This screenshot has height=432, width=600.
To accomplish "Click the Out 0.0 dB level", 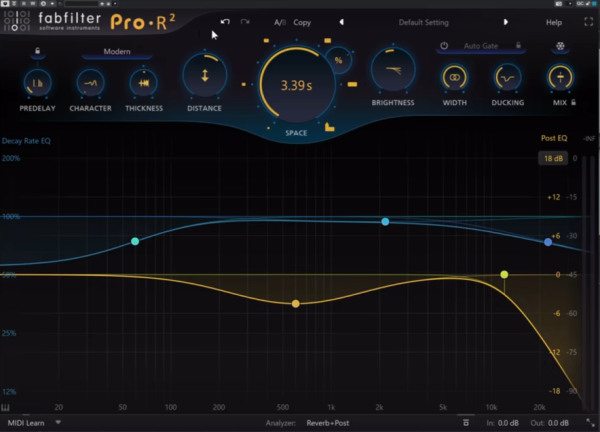I will [549, 423].
